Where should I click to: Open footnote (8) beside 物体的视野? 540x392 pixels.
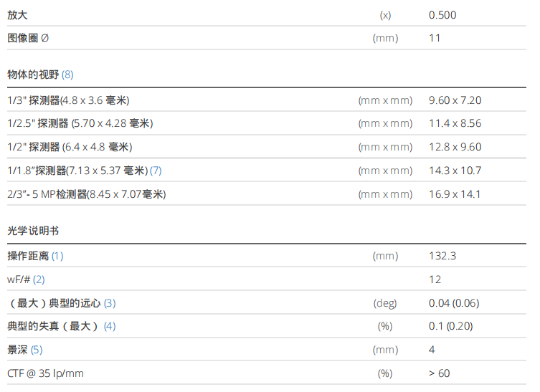[67, 74]
